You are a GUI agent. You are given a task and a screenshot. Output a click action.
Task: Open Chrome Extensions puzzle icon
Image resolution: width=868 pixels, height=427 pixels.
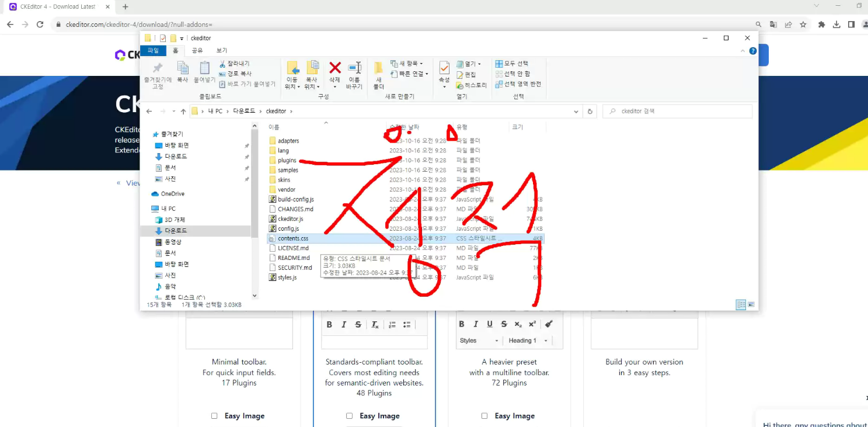coord(822,25)
